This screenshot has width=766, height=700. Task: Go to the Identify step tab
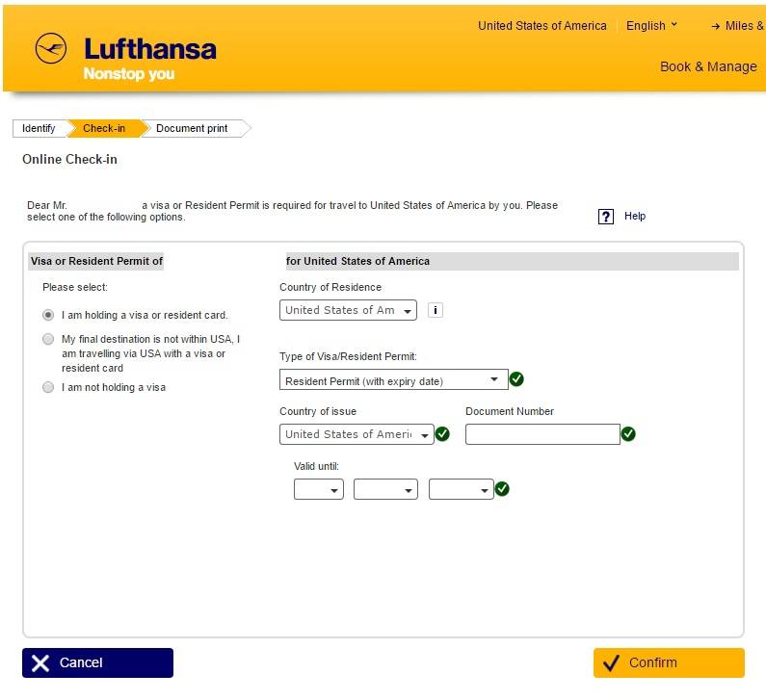click(39, 128)
